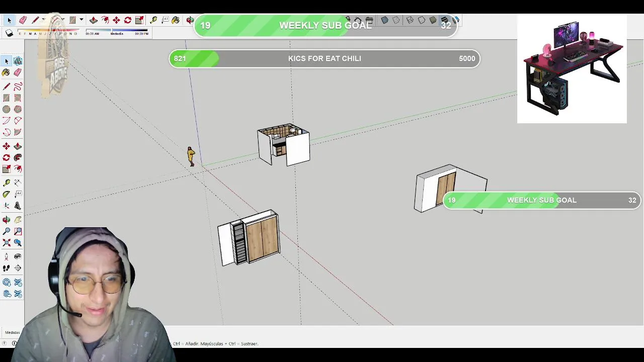Viewport: 644px width, 362px height.
Task: Choose the Eraser in left tool palette
Action: 18,73
